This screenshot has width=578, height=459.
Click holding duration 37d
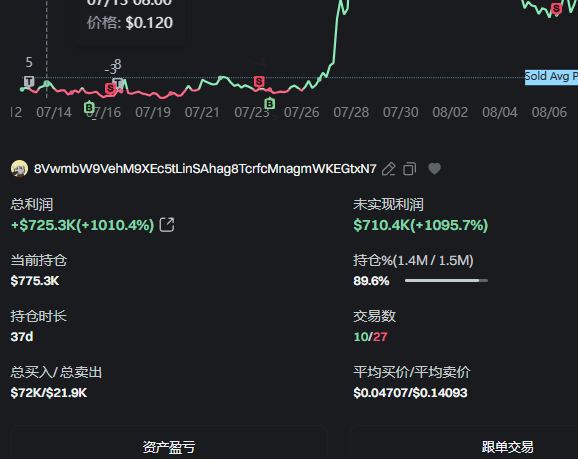pyautogui.click(x=22, y=337)
